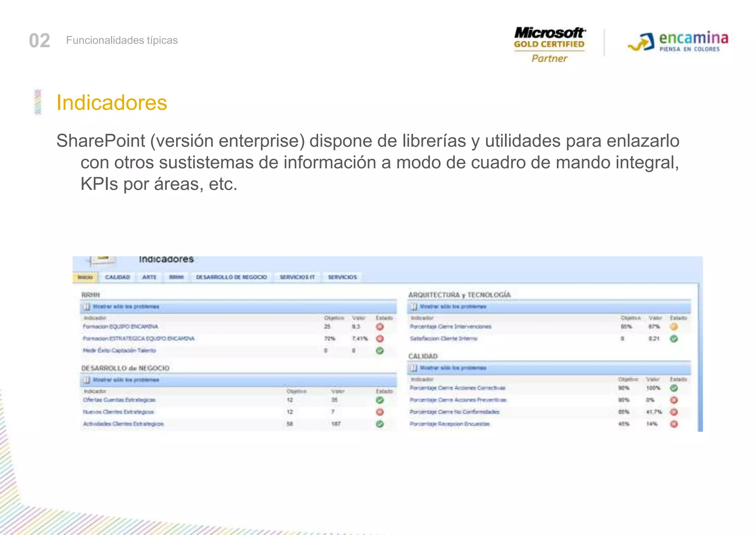Viewport: 756px width, 535px height.
Task: Click the CALIDAD section heading
Action: (x=423, y=356)
